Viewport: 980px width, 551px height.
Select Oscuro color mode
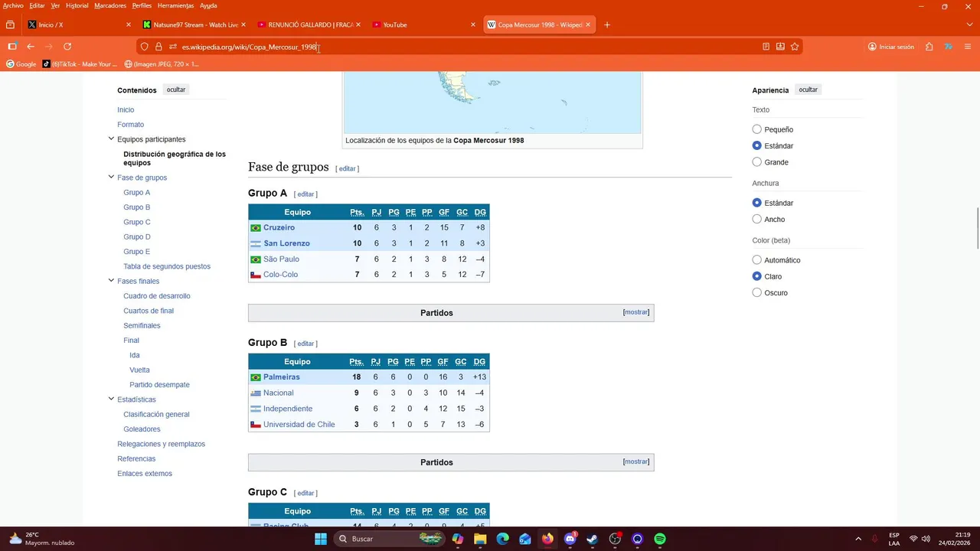(x=757, y=293)
